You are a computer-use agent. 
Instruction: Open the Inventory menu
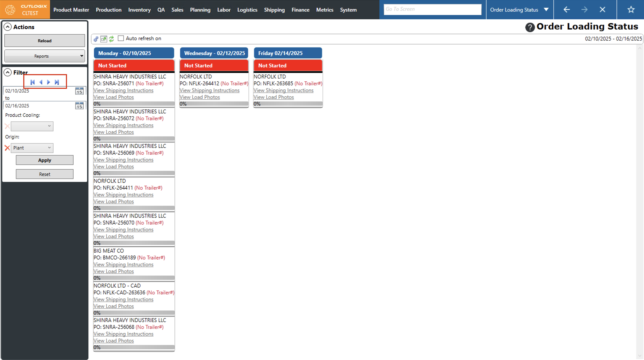click(139, 10)
